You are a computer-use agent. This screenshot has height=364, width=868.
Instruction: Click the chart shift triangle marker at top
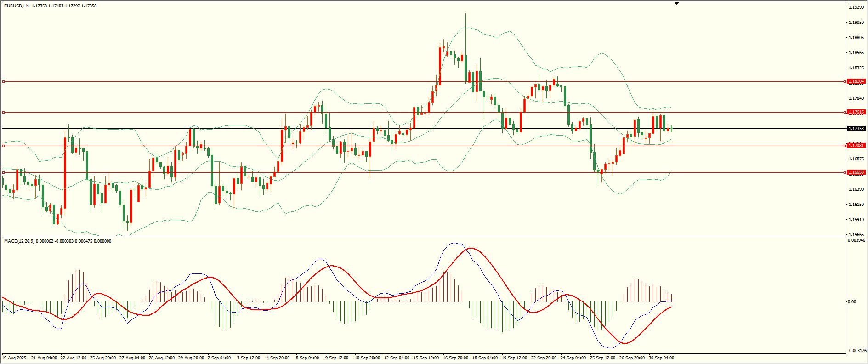click(x=676, y=3)
